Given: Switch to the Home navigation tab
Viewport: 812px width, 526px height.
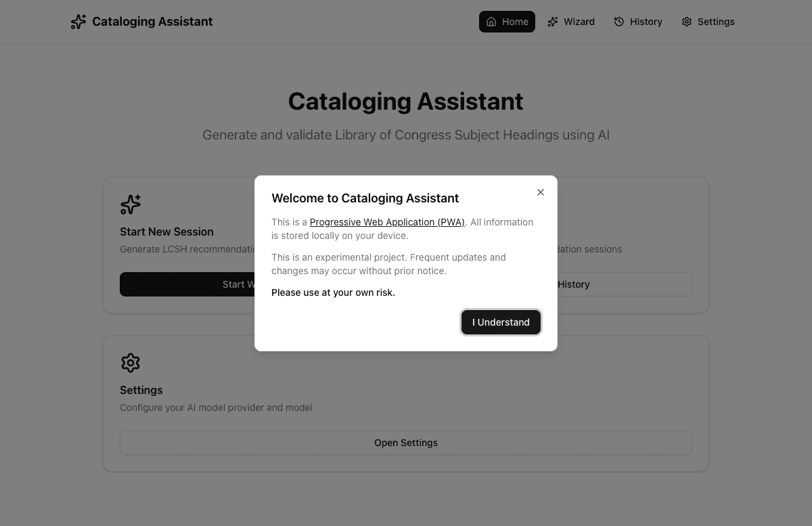Looking at the screenshot, I should 507,22.
